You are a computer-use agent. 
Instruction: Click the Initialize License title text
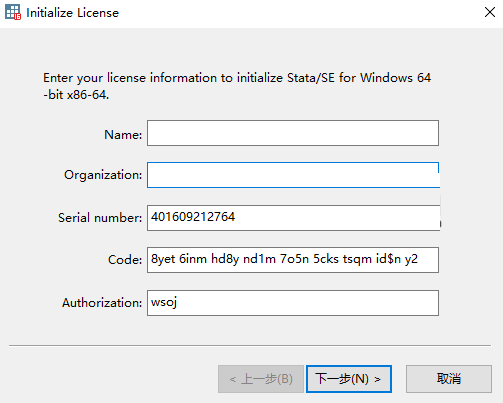point(72,13)
